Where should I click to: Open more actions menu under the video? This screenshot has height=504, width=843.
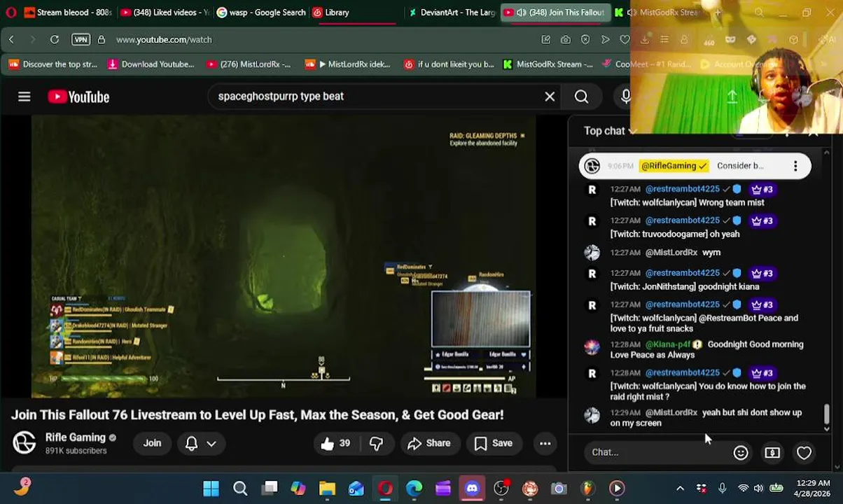[545, 443]
